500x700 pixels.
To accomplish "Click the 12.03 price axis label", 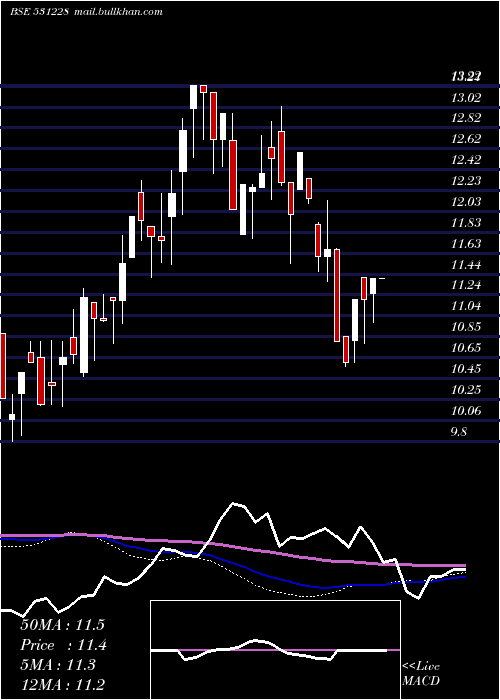I will click(466, 202).
